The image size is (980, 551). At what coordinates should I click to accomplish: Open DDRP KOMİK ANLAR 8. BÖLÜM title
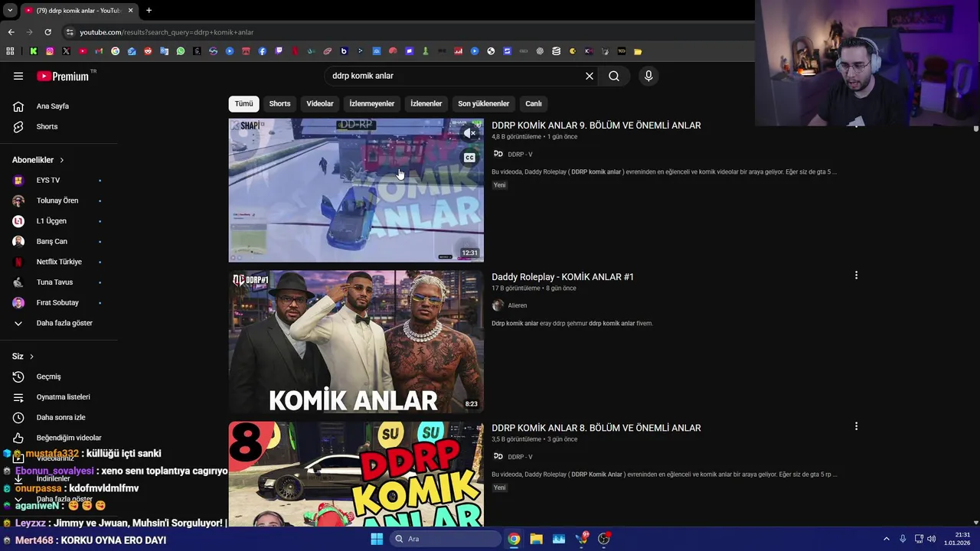point(596,428)
